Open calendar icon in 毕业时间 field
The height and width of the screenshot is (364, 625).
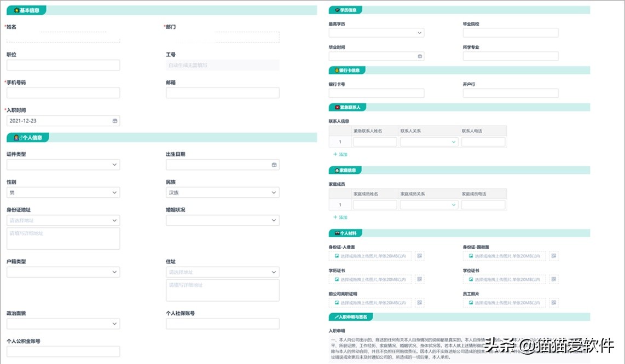pyautogui.click(x=420, y=56)
